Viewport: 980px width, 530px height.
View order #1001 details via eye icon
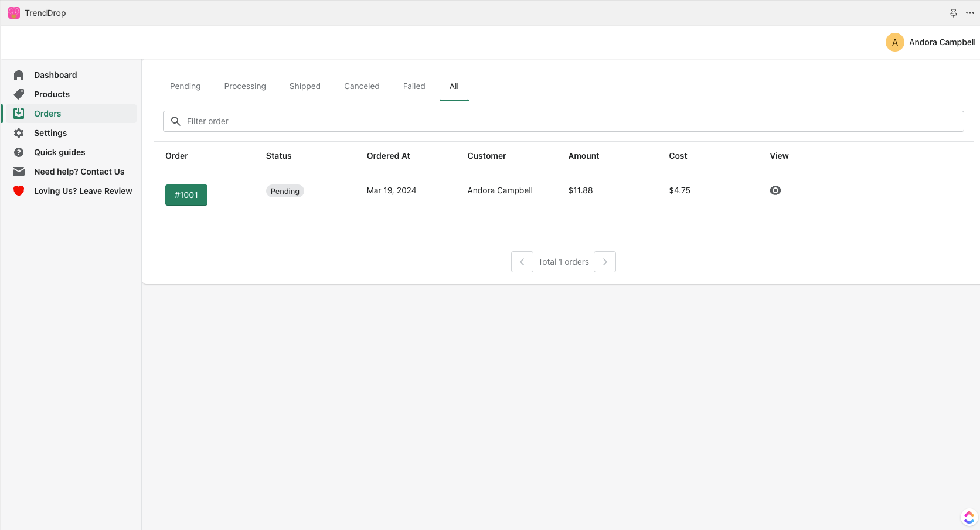coord(775,190)
